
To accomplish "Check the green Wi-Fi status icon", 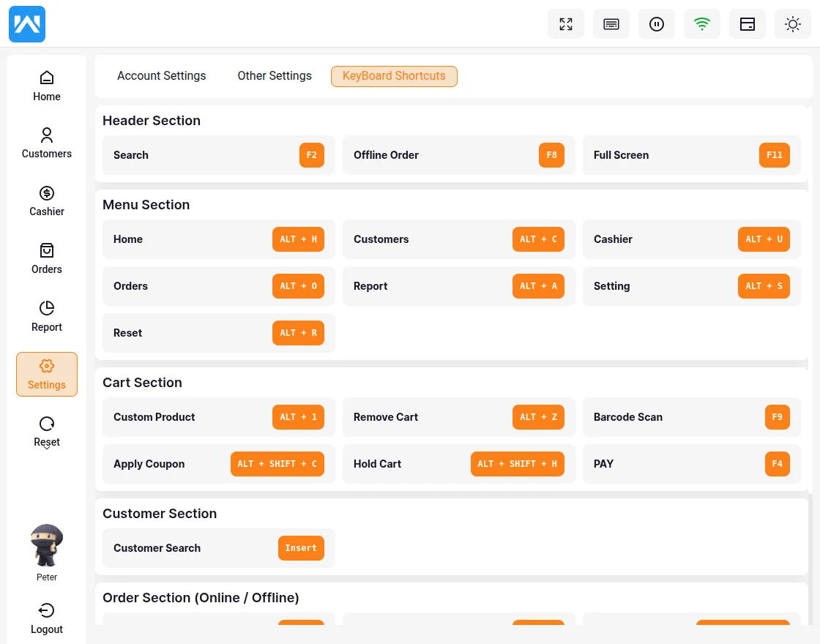I will [x=702, y=24].
